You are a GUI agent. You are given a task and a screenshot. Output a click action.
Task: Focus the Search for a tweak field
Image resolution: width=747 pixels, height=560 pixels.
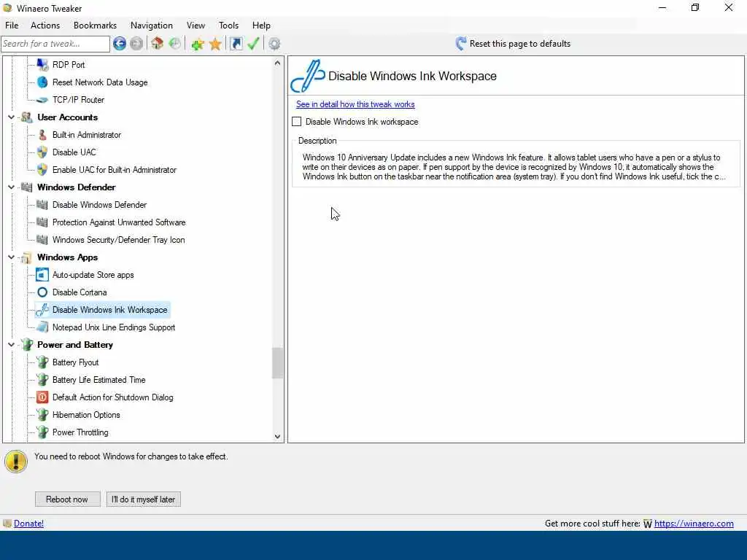click(55, 44)
